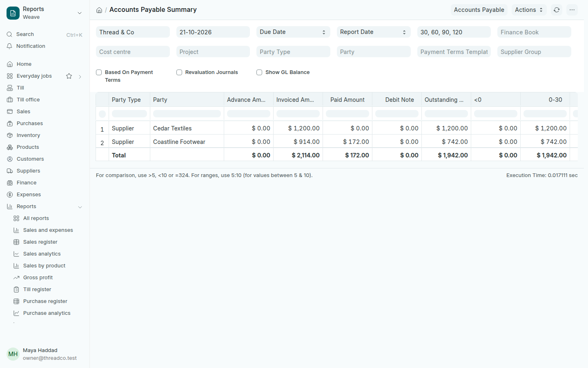Click the Accounts Payable button

(479, 10)
